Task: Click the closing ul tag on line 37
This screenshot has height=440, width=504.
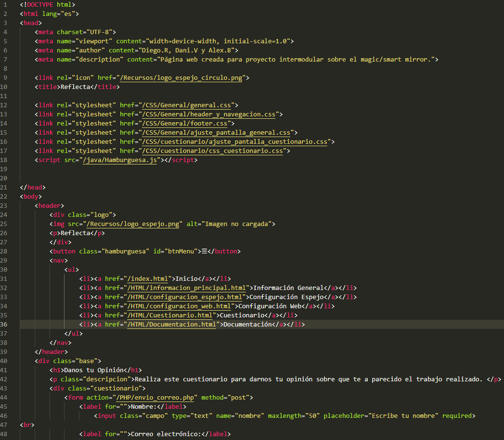Action: [x=74, y=334]
